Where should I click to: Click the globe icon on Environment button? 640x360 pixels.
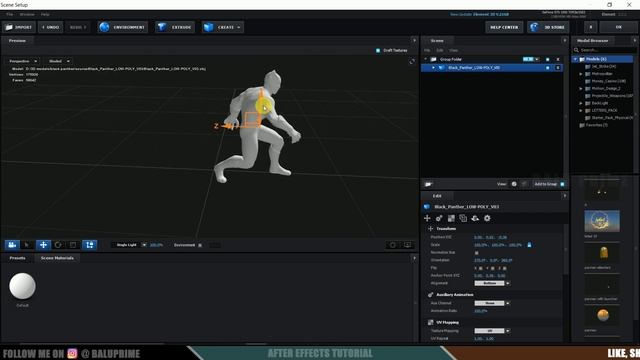(104, 27)
